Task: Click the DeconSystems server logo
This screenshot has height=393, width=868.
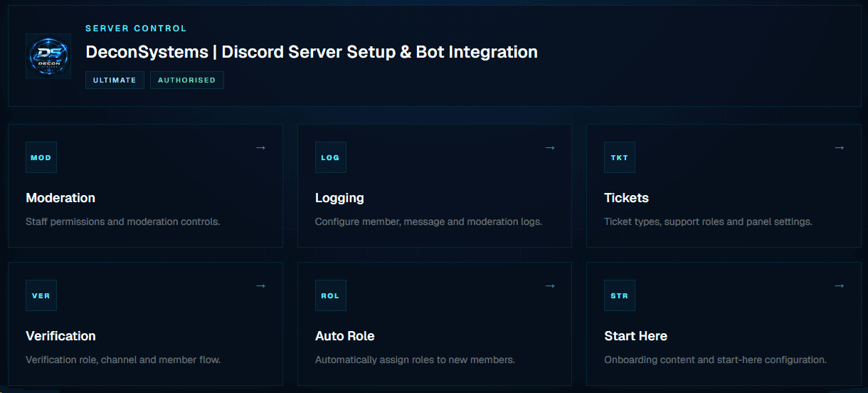Action: (48, 56)
